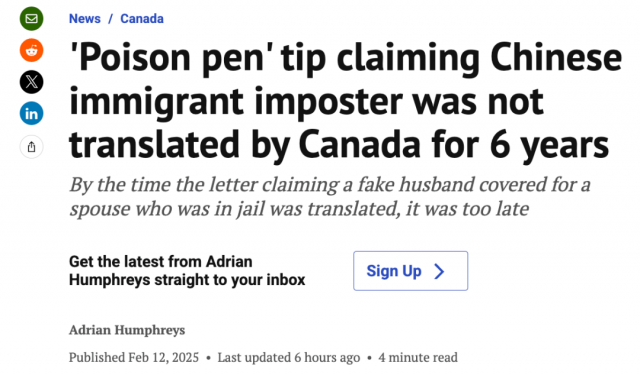Click the Sign Up newsletter button

tap(411, 271)
